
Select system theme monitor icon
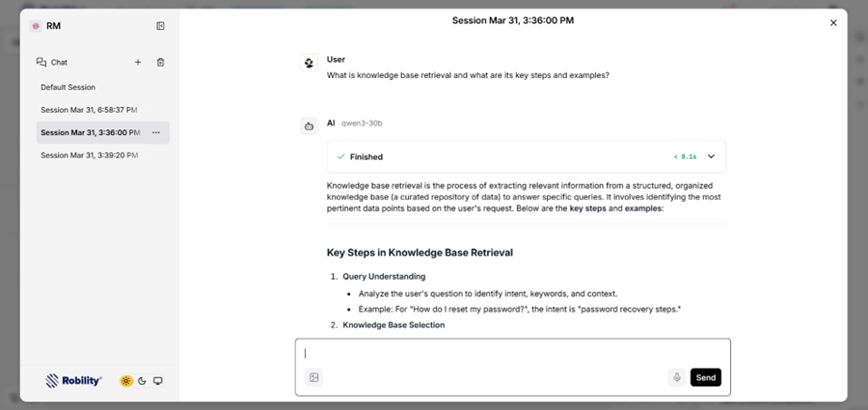click(158, 381)
